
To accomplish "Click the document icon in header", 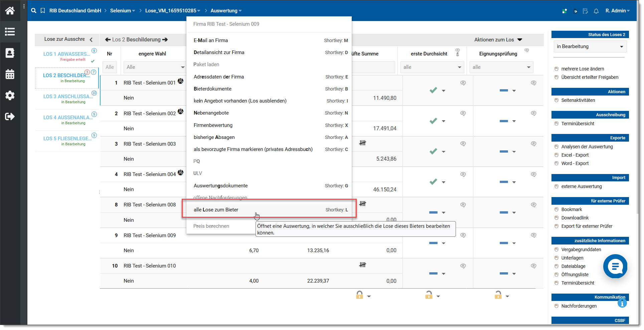I will [x=585, y=11].
